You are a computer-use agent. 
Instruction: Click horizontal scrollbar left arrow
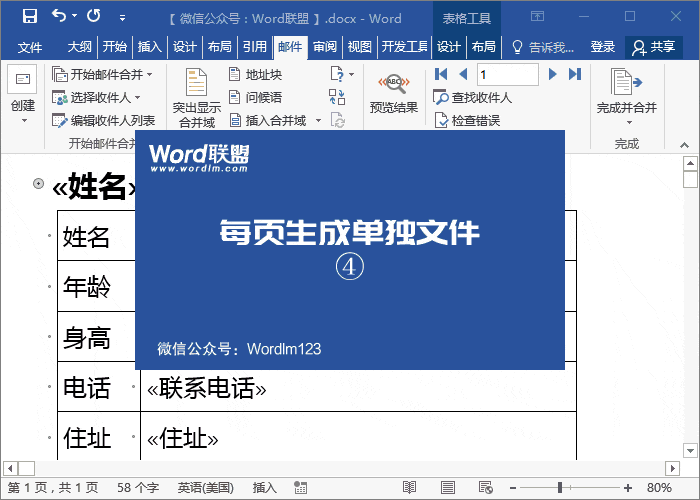[10, 468]
